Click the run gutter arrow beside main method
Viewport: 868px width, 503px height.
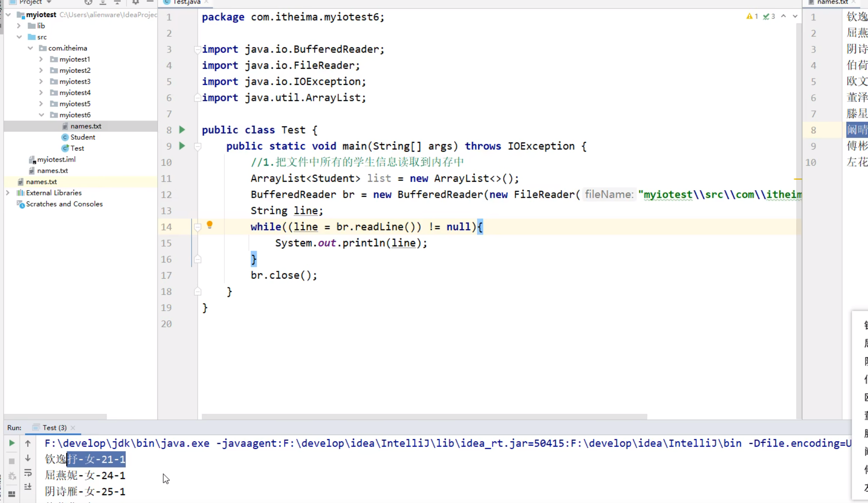(182, 146)
